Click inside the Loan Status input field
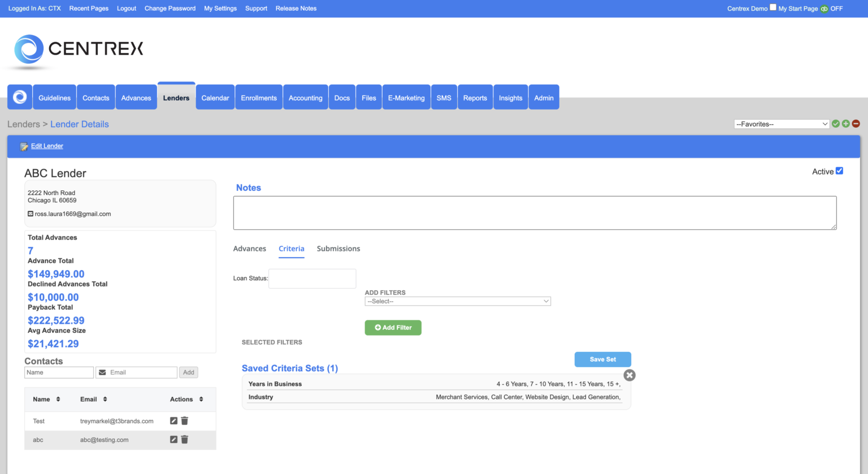 tap(312, 278)
